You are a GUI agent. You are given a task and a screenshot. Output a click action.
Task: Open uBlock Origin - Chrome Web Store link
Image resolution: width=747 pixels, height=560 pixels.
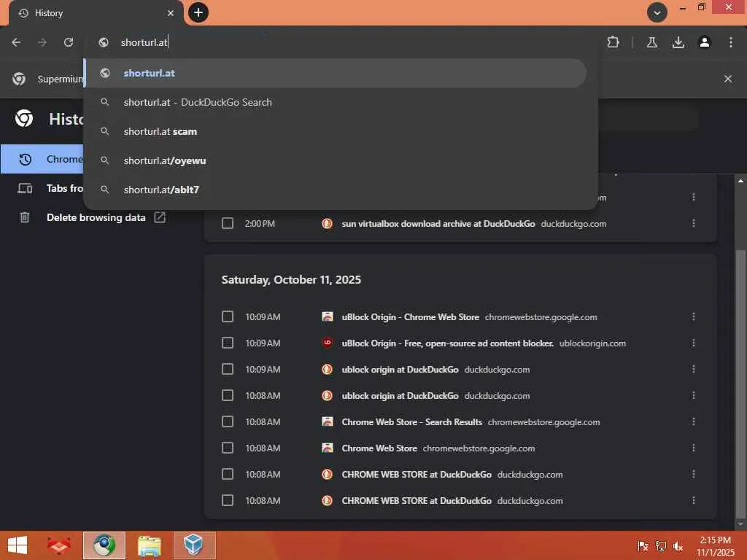pyautogui.click(x=410, y=316)
